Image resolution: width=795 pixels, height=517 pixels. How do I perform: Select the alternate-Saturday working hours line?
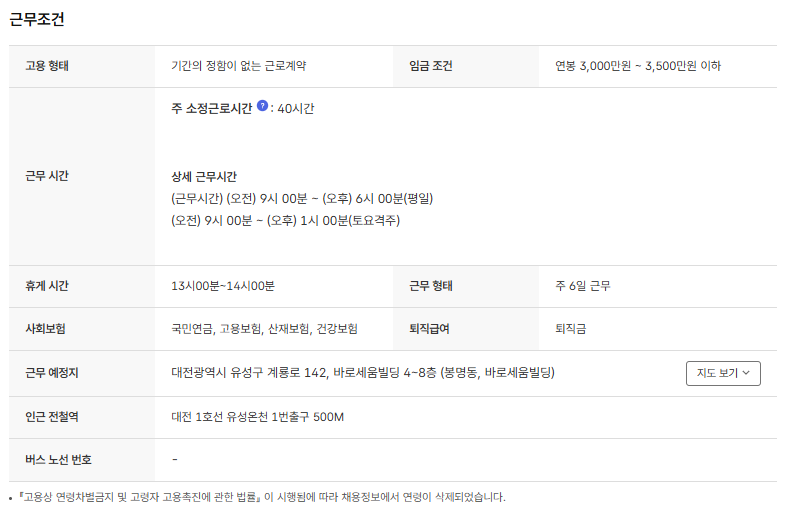[285, 220]
